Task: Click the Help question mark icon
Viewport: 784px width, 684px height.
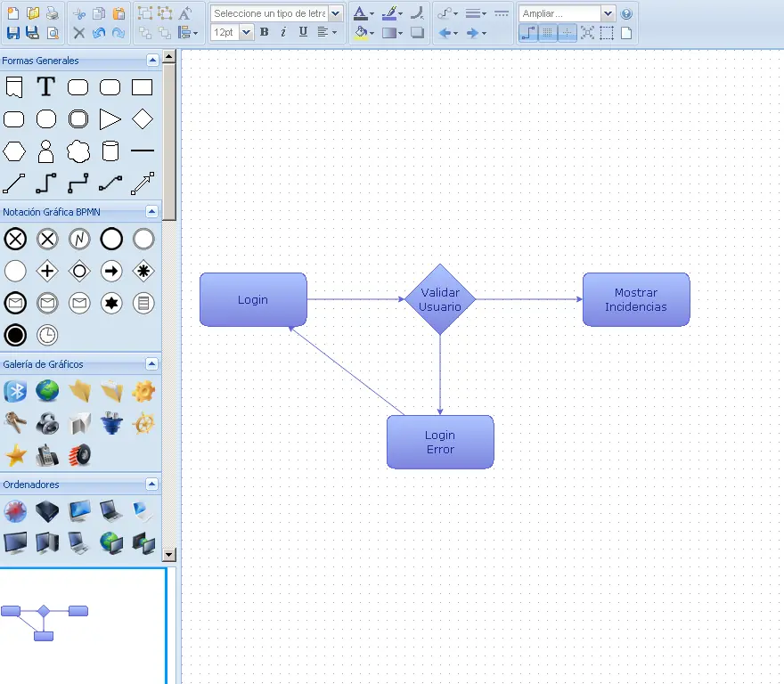Action: point(625,12)
